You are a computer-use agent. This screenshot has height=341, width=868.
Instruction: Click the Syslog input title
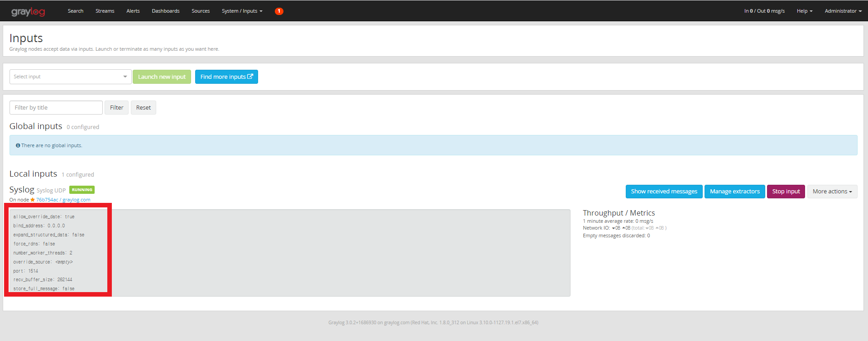pyautogui.click(x=22, y=190)
